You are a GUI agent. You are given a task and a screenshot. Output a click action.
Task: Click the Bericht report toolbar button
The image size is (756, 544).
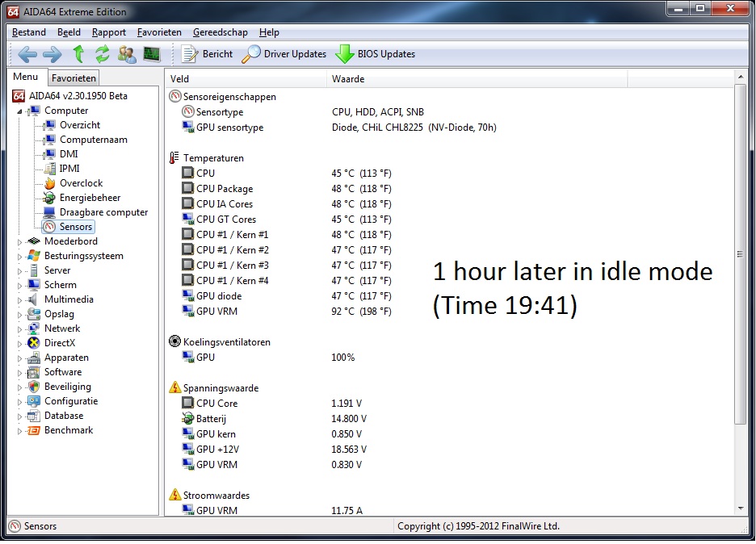(207, 54)
